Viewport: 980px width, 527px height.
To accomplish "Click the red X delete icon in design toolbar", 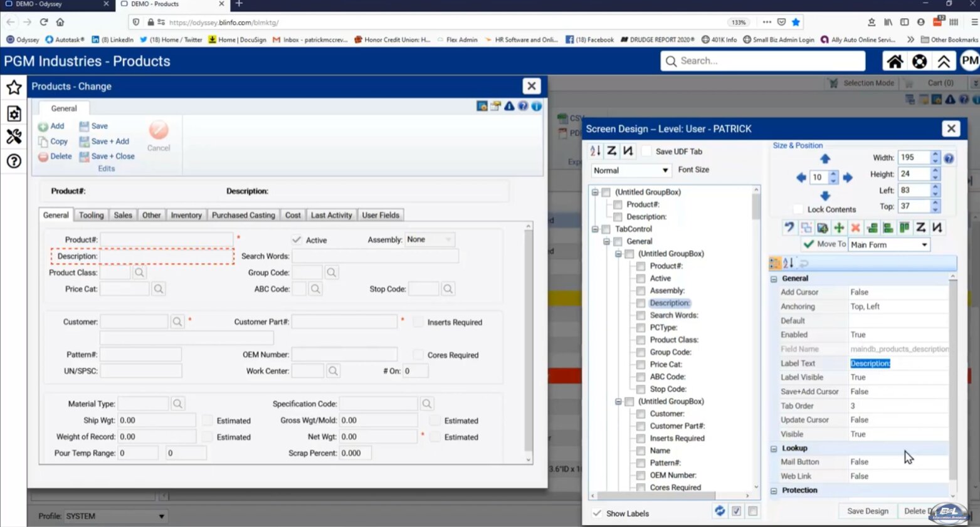I will (x=855, y=227).
